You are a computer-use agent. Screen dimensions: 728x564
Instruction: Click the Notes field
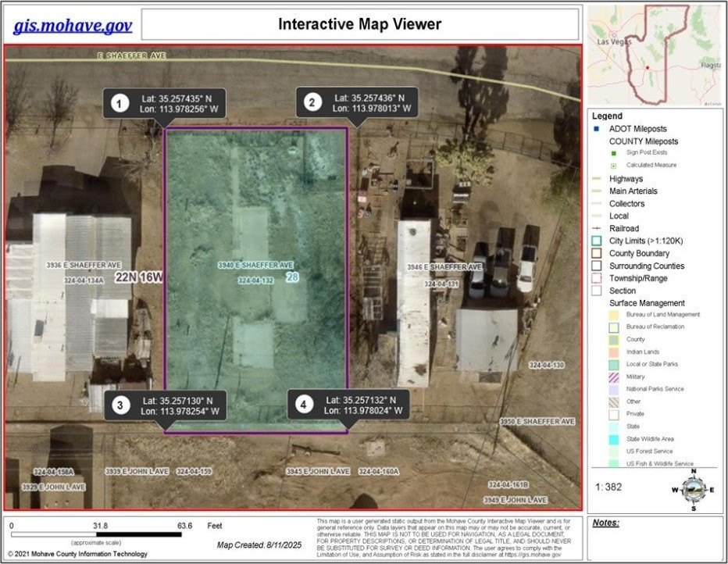(655, 537)
